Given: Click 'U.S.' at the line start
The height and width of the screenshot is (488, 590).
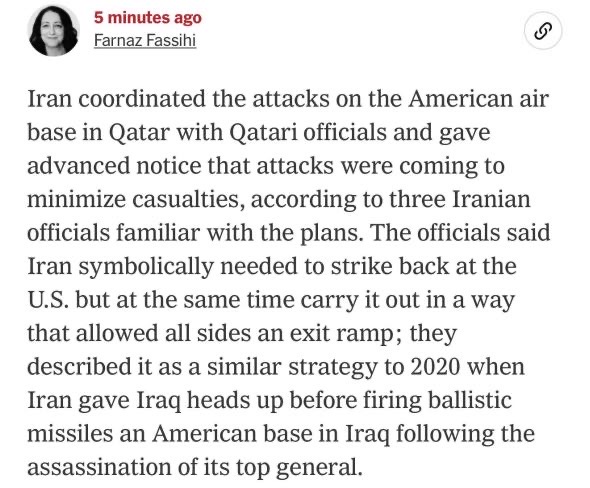Looking at the screenshot, I should click(x=48, y=300).
